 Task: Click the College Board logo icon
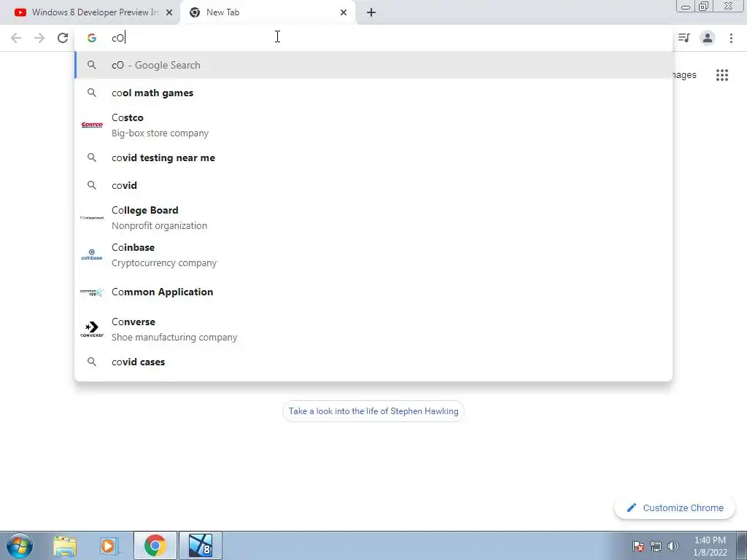click(92, 217)
